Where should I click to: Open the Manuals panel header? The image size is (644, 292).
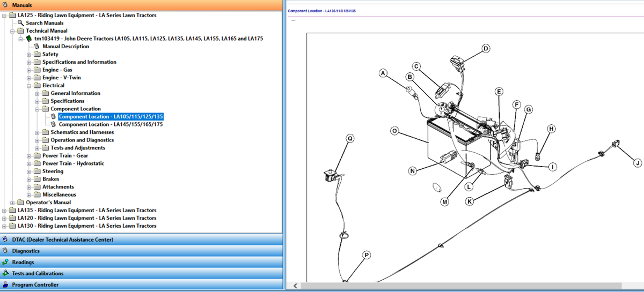[x=141, y=5]
